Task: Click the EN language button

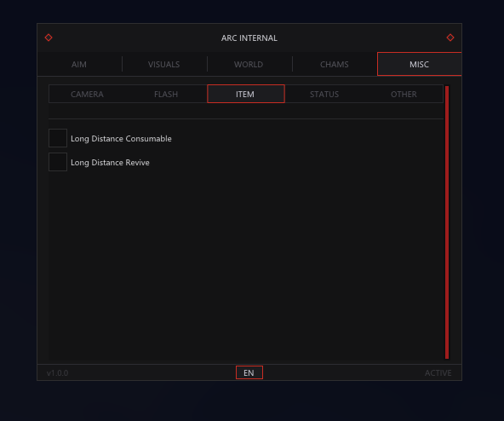Action: click(x=249, y=372)
